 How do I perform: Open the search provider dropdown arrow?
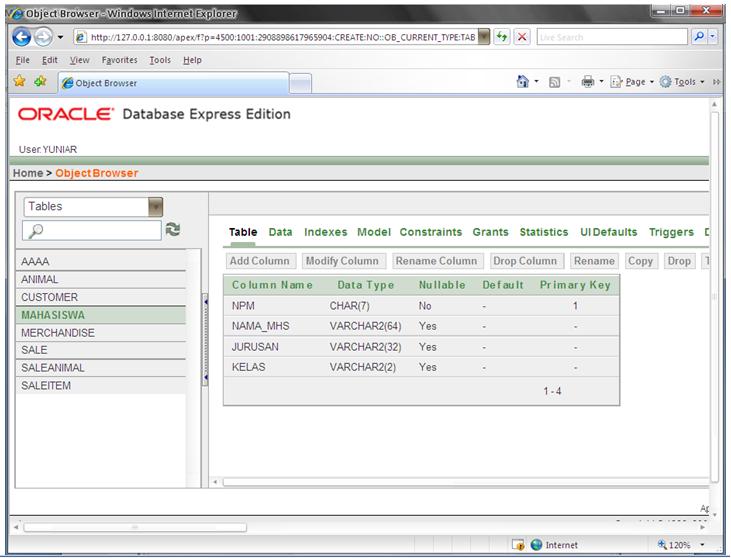712,37
